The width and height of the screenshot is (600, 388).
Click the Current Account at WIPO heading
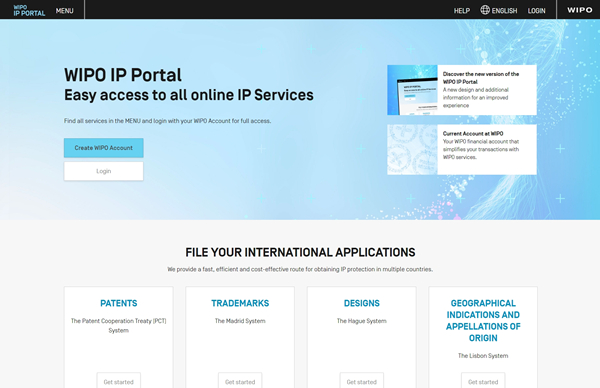coord(473,134)
